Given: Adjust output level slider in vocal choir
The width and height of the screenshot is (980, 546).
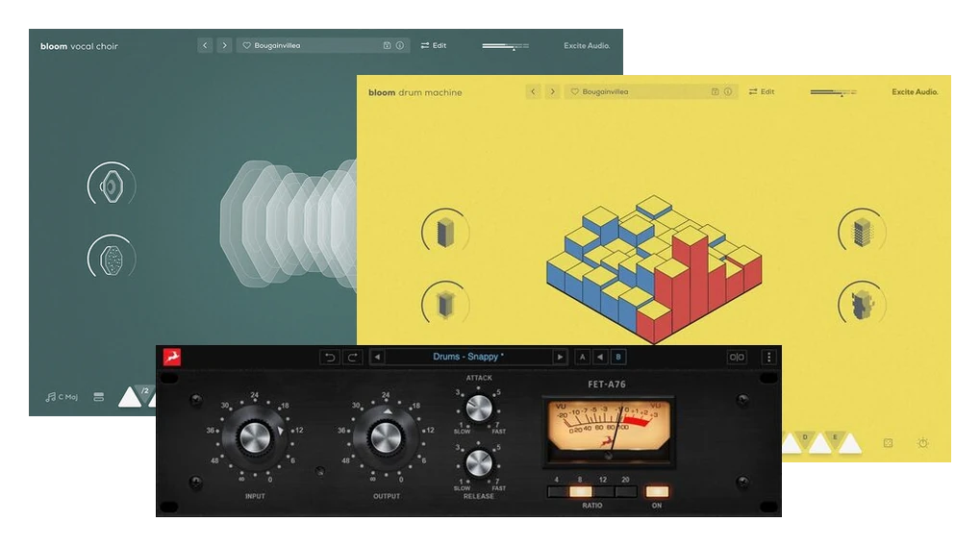Looking at the screenshot, I should click(x=506, y=46).
